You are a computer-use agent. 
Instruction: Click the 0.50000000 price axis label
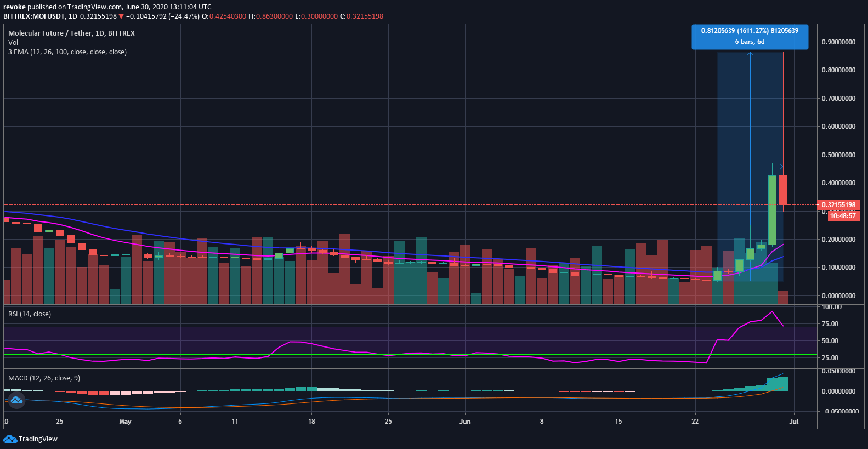838,155
